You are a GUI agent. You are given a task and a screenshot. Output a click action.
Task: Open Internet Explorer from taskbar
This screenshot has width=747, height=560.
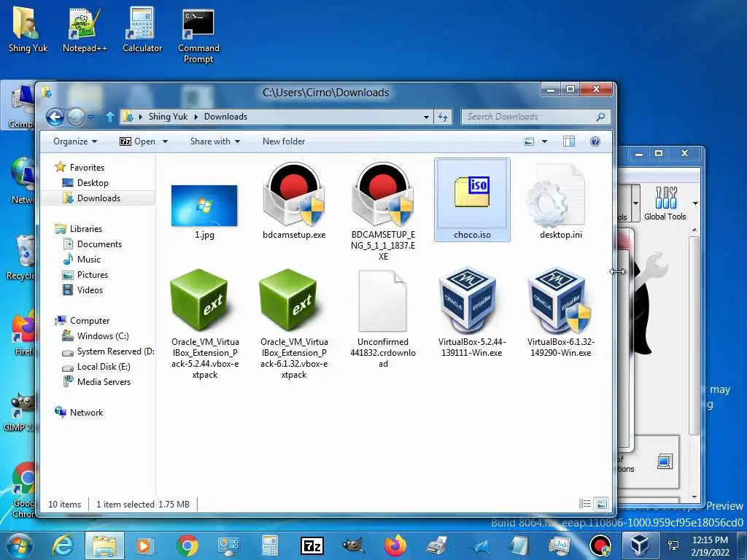click(x=63, y=545)
